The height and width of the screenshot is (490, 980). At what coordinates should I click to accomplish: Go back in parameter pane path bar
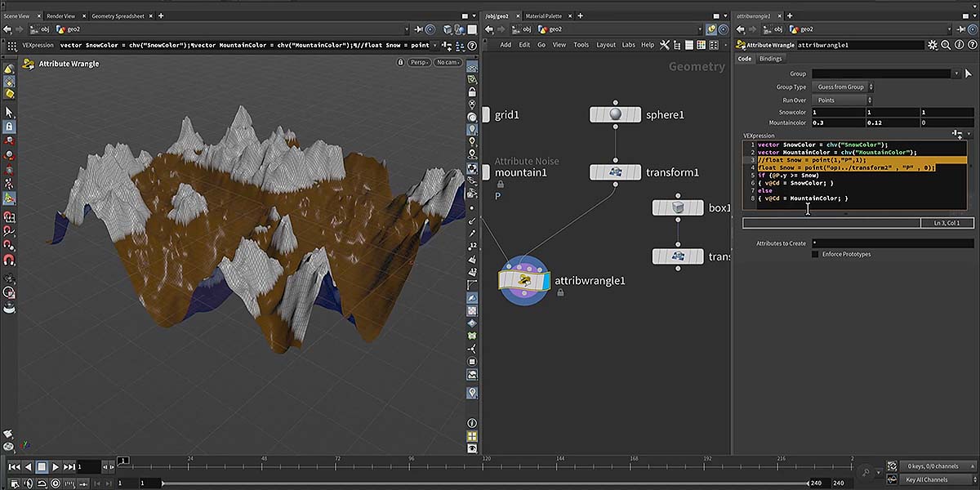740,29
